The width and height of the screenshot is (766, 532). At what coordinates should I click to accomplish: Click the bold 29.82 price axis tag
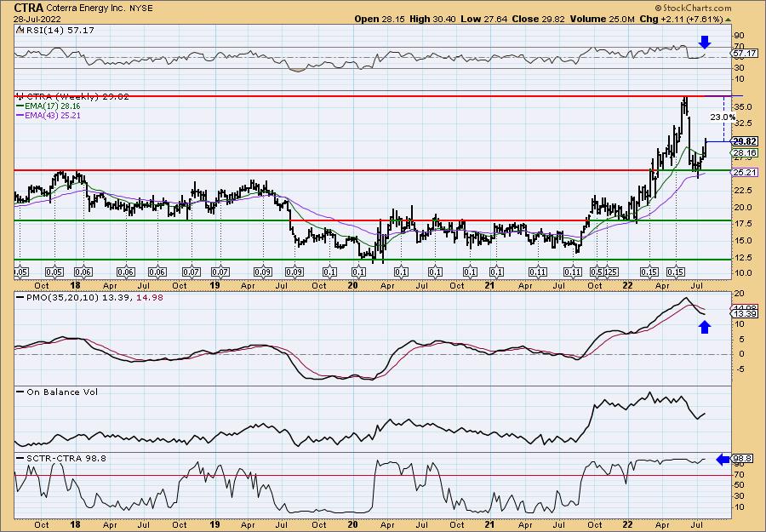tap(746, 141)
